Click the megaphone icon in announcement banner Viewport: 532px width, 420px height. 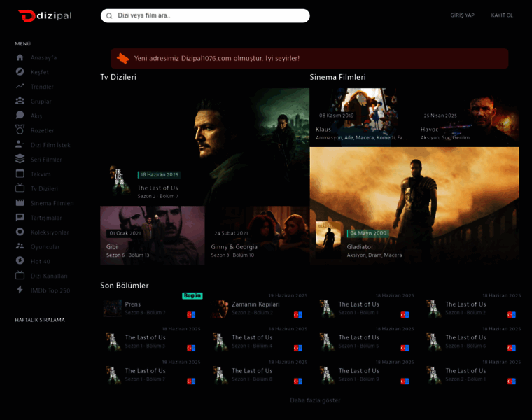[122, 59]
